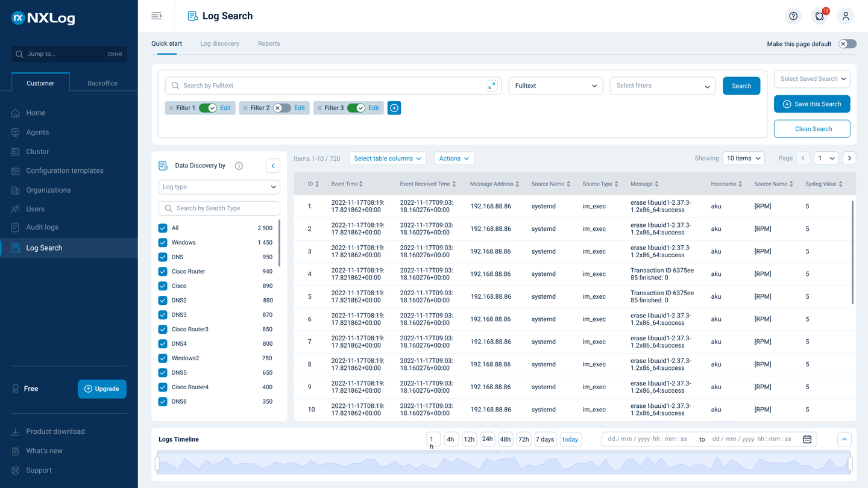
Task: Uncheck the Cisco Router checkbox
Action: 163,271
